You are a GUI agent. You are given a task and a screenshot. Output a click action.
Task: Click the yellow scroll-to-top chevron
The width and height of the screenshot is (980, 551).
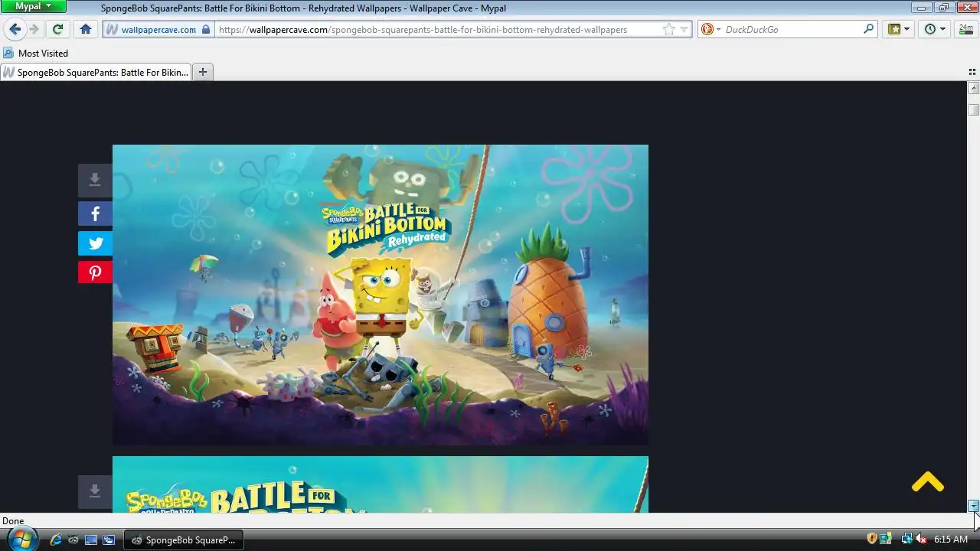(928, 481)
